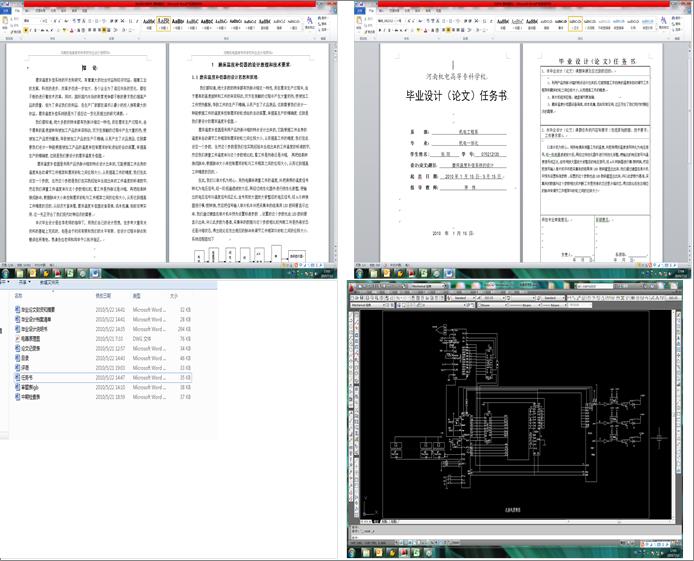694x561 pixels.
Task: Select the 任务书 Word document in file list
Action: 103,378
